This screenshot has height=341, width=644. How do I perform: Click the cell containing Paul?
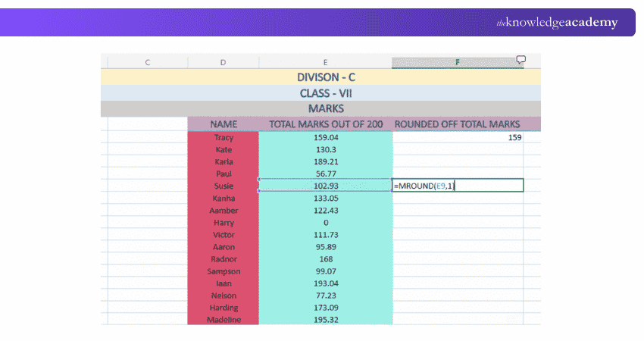224,174
